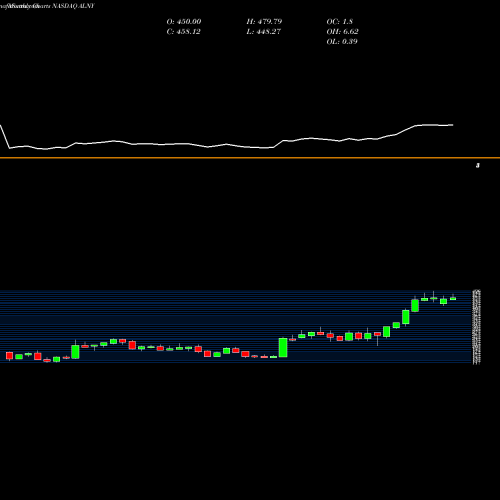Select the OL: 0.39 reading
Viewport: 500px width, 500px height.
click(x=342, y=42)
